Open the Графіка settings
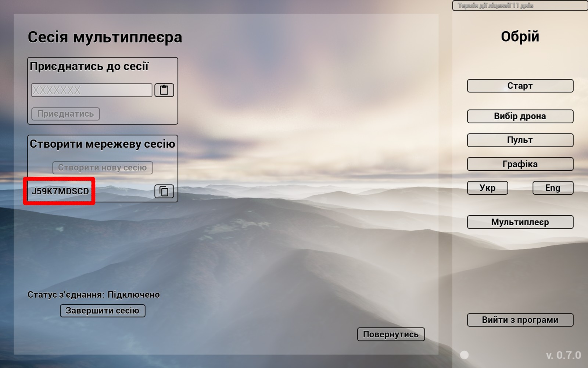The height and width of the screenshot is (368, 588). [x=520, y=164]
